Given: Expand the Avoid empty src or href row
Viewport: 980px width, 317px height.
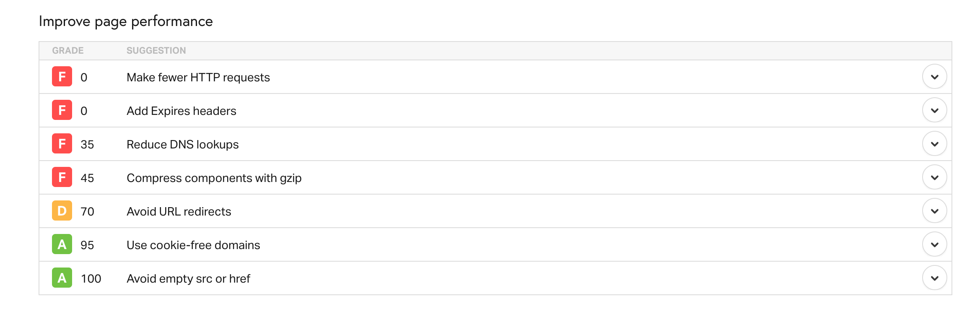Looking at the screenshot, I should point(934,278).
